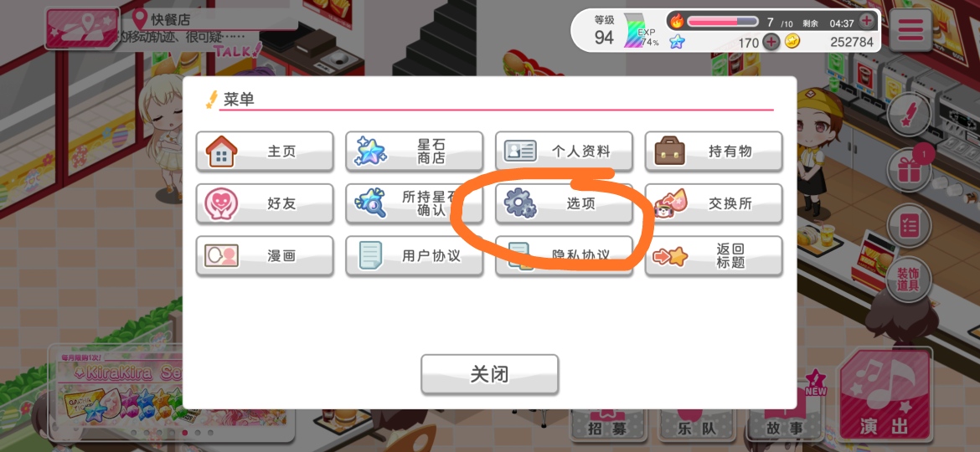
Task: Open the 持有物 briefcase inventory
Action: point(714,152)
